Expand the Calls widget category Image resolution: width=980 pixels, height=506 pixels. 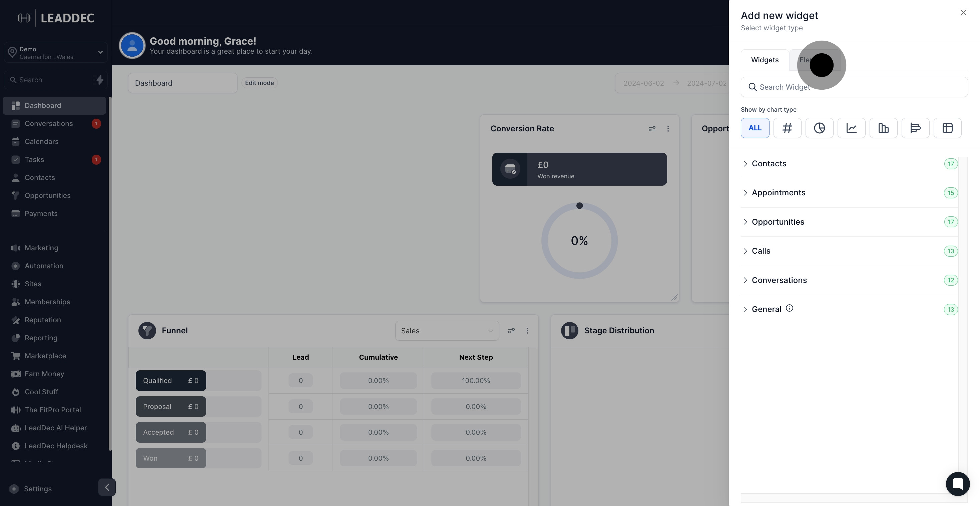[761, 251]
